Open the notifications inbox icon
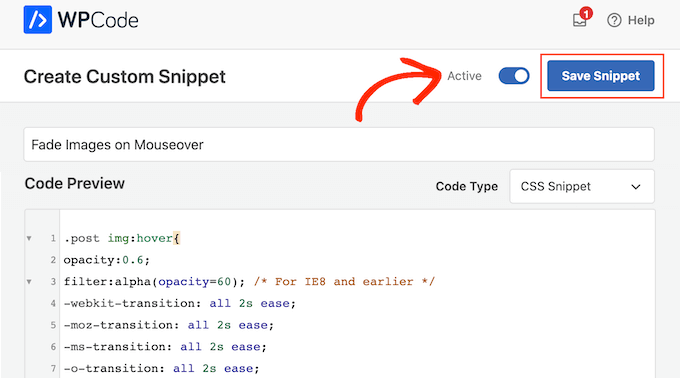The height and width of the screenshot is (378, 680). [579, 20]
